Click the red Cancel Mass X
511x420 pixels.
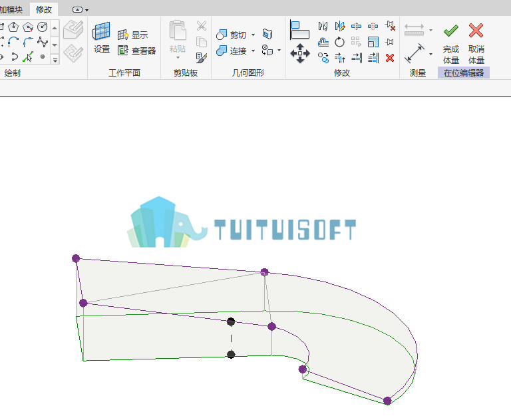(476, 31)
